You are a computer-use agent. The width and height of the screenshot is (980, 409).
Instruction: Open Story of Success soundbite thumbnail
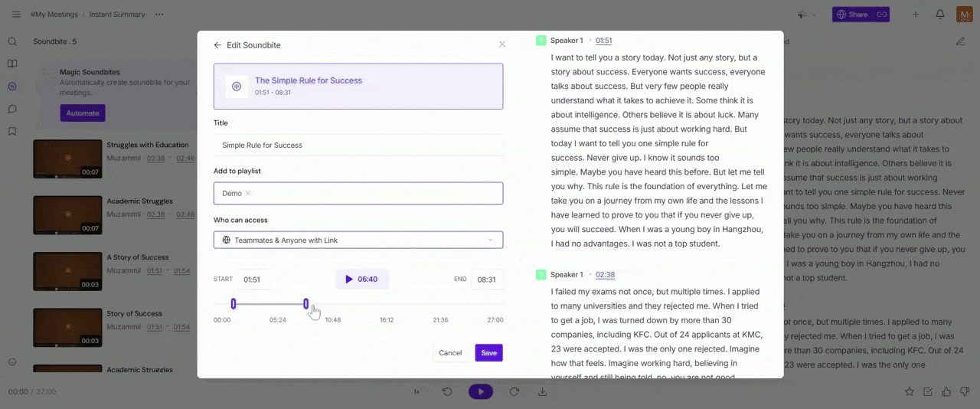67,327
